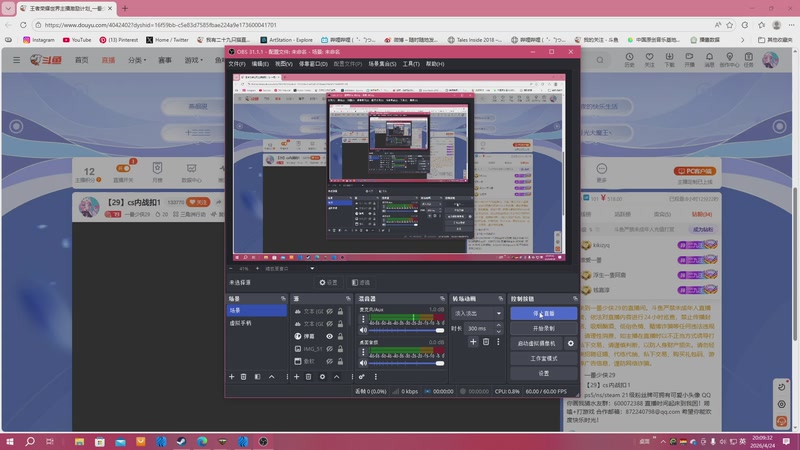800x450 pixels.
Task: Open OBS 编辑(E) menu
Action: click(x=260, y=64)
